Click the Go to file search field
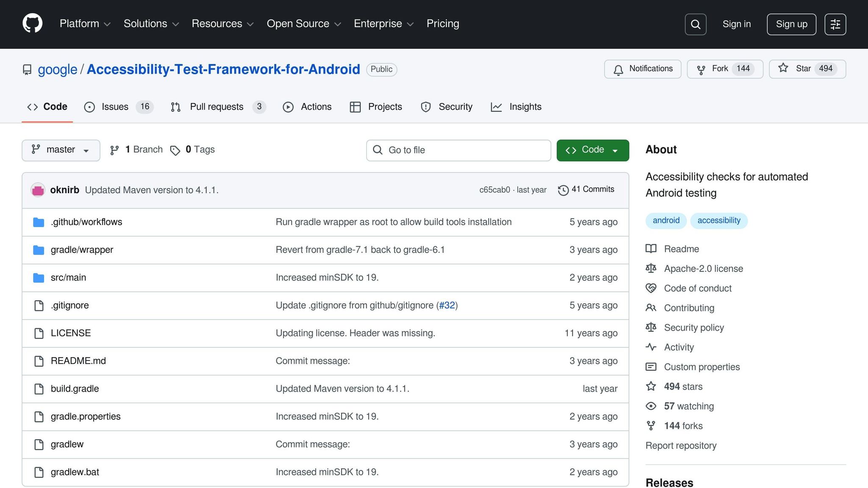The width and height of the screenshot is (868, 488). tap(458, 150)
